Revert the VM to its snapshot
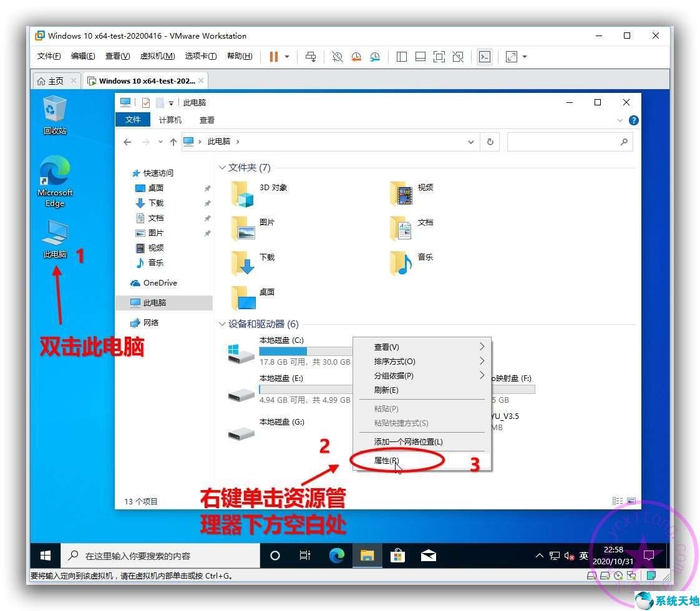 click(356, 57)
